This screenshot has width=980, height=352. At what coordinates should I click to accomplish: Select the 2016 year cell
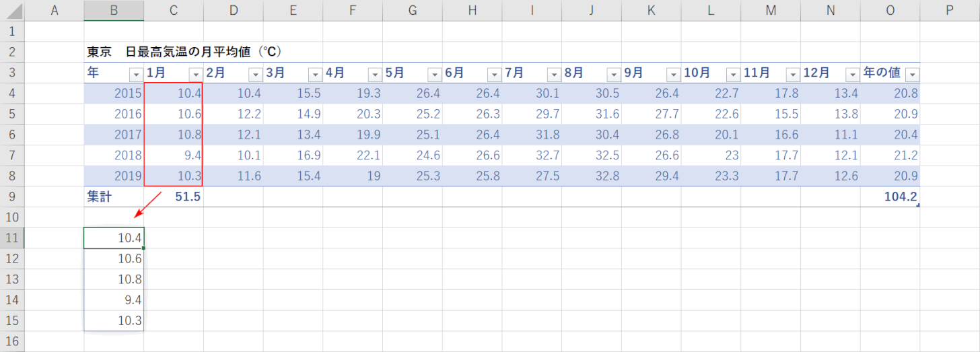pyautogui.click(x=114, y=114)
